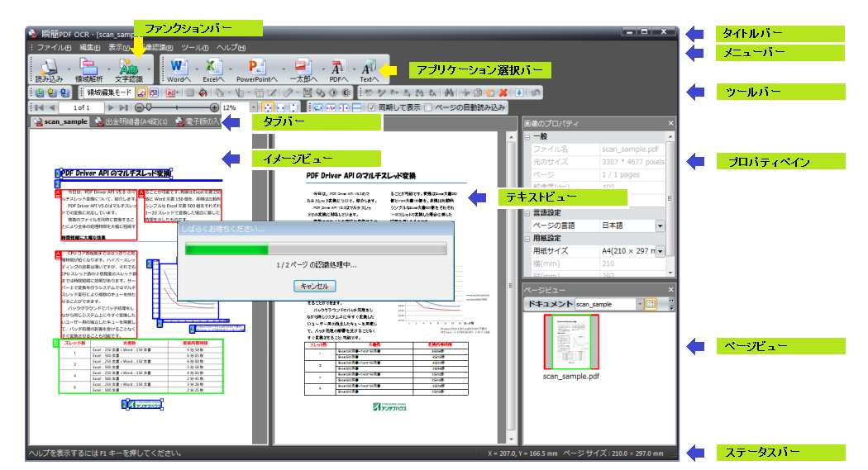This screenshot has height=470, width=868.
Task: Go to next page arrow
Action: click(x=112, y=107)
